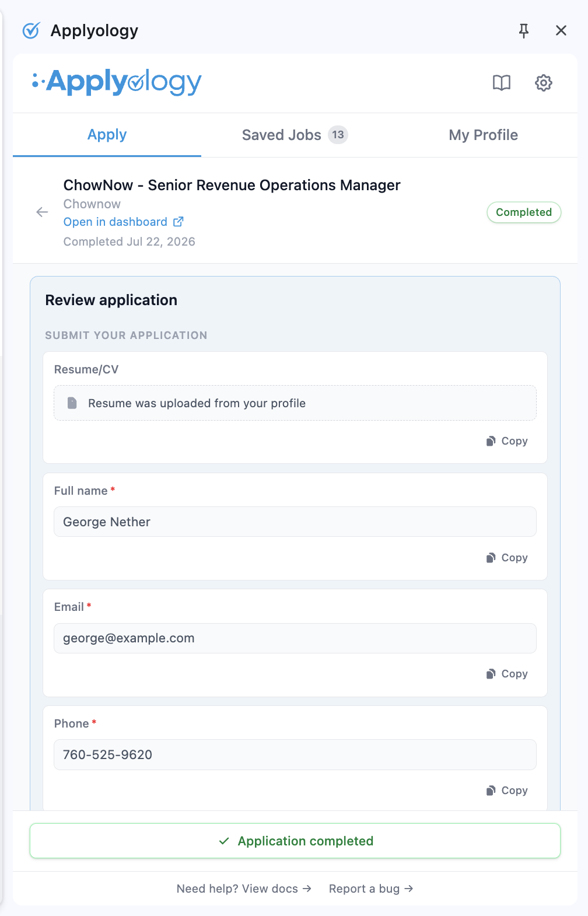
Task: Click the external link icon beside dashboard
Action: point(178,222)
